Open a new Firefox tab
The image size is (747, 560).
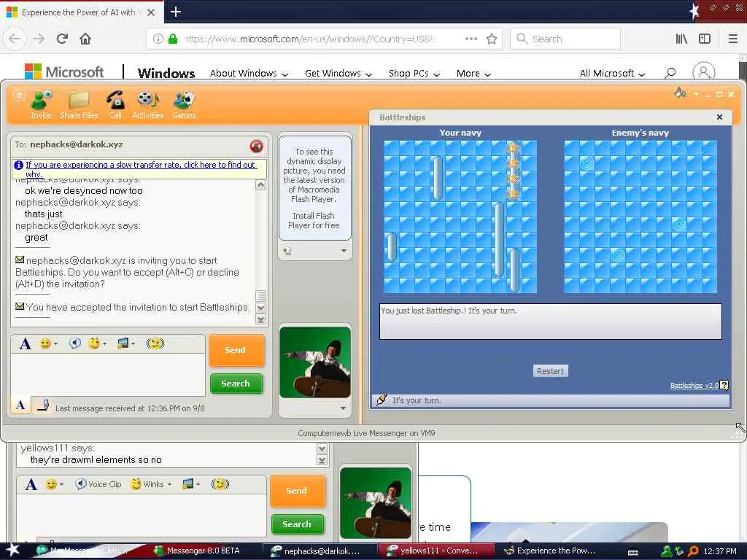click(x=175, y=12)
